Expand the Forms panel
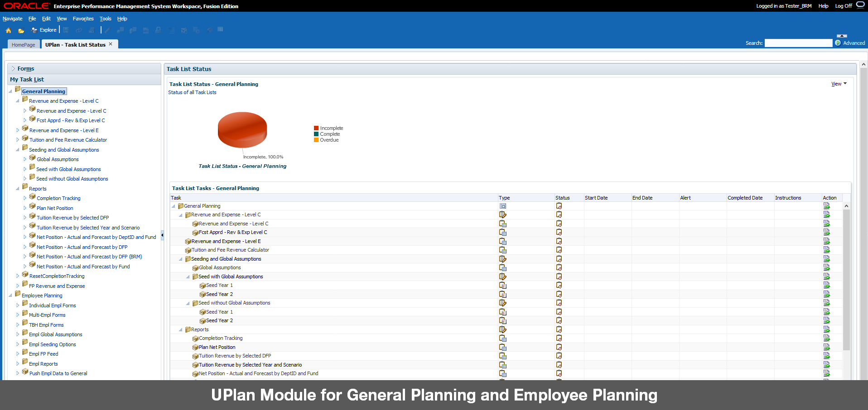This screenshot has height=410, width=868. tap(13, 69)
